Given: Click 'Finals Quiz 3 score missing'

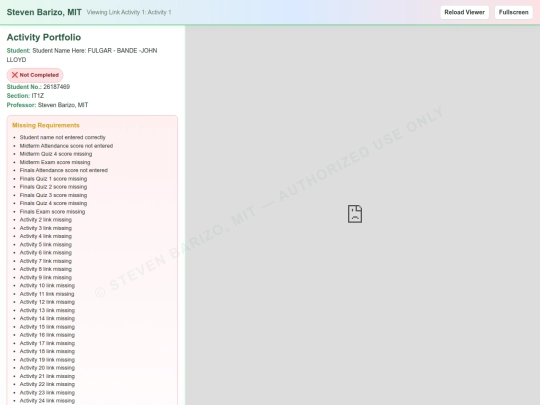Looking at the screenshot, I should [x=53, y=195].
